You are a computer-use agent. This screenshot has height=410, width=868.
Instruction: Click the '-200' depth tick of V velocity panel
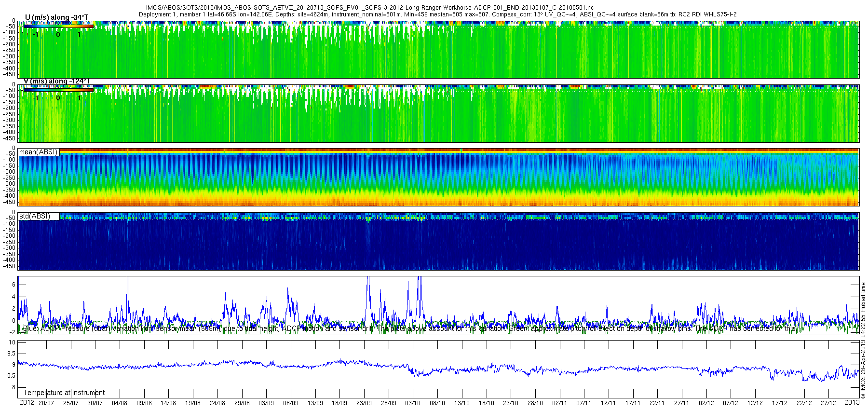(10, 108)
